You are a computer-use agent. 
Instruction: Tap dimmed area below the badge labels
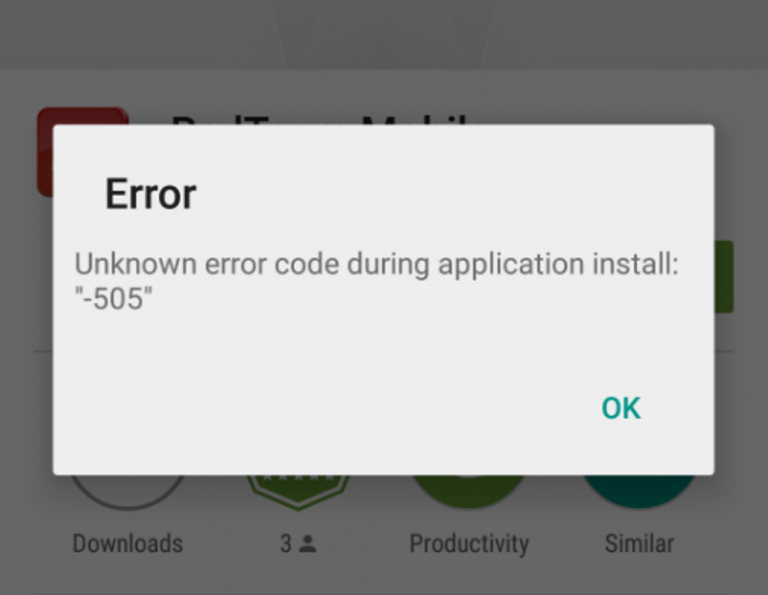pos(384,578)
